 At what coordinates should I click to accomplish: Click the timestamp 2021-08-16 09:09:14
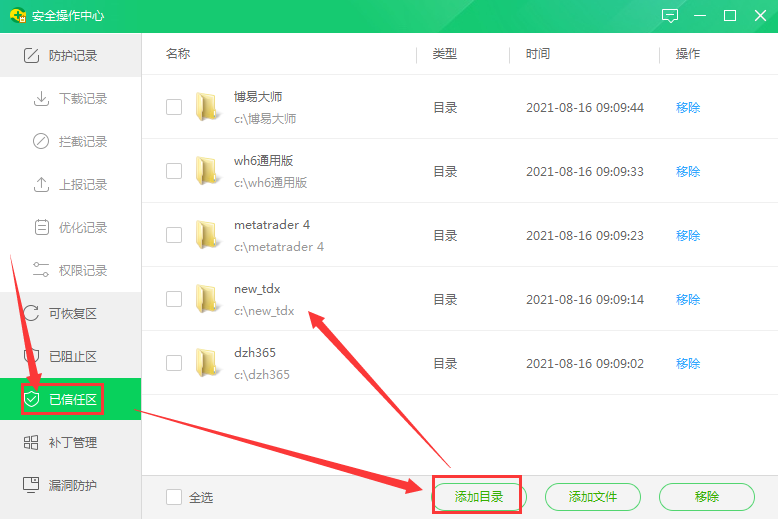(x=585, y=299)
